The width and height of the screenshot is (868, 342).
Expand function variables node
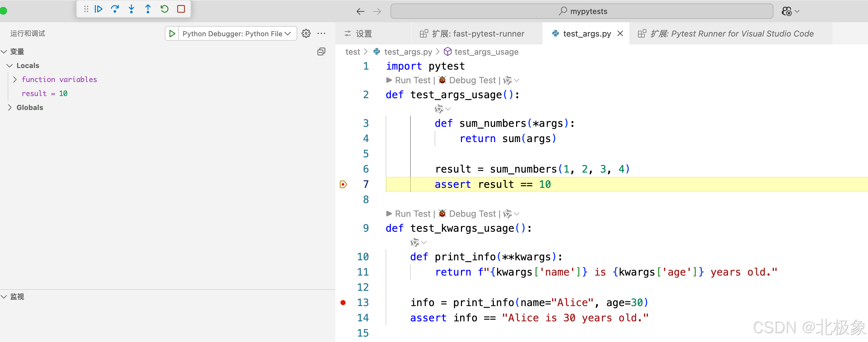[x=15, y=79]
